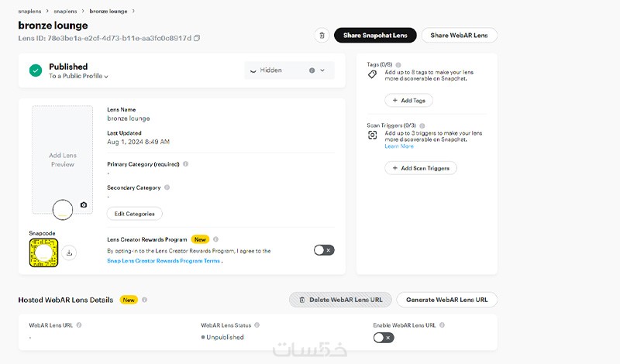The image size is (620, 364).
Task: Click the lens name value bronze lounge
Action: (129, 118)
